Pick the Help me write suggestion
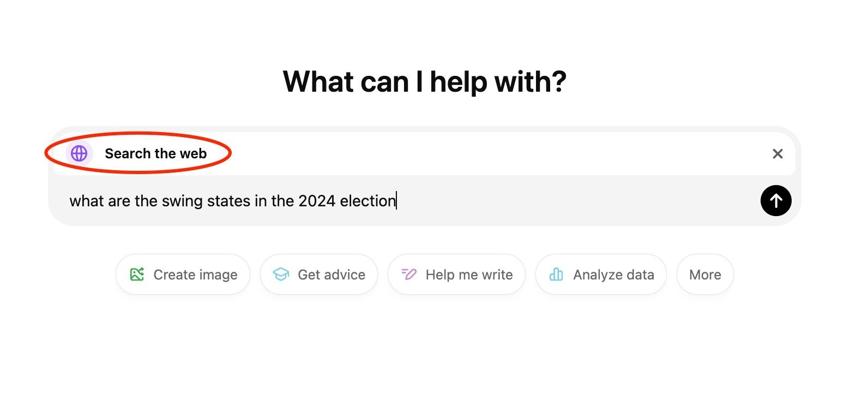 point(457,275)
